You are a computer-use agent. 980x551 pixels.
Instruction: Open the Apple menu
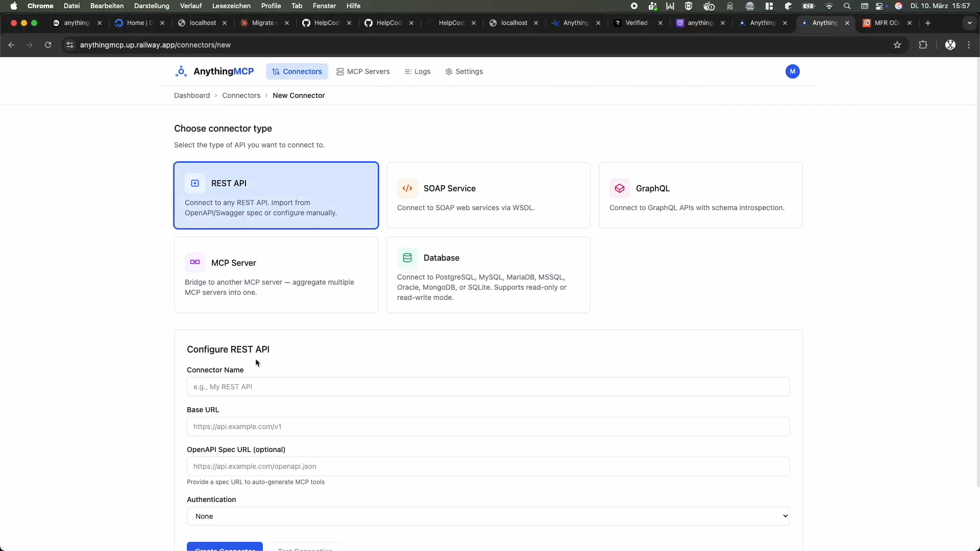pos(14,6)
